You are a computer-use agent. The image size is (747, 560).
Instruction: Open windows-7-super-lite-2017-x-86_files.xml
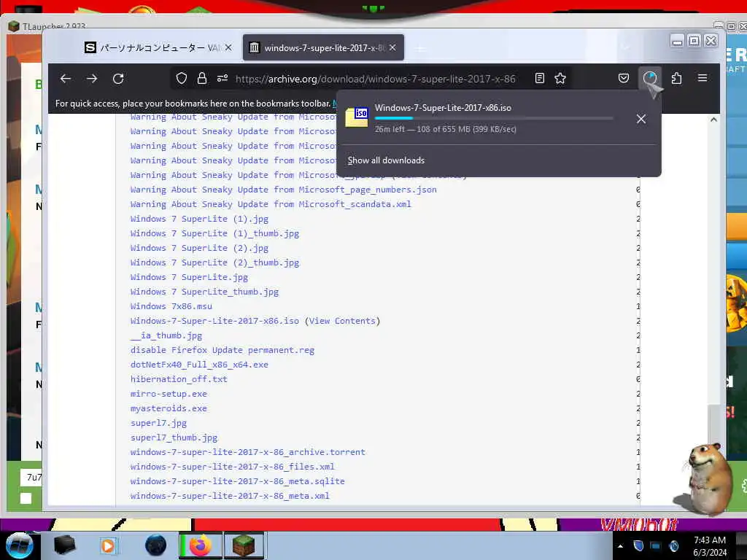click(x=233, y=467)
